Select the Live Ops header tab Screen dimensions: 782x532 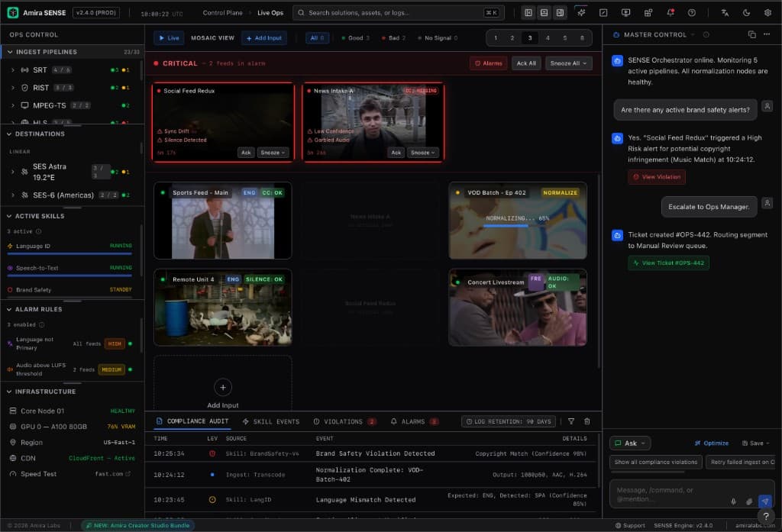270,12
